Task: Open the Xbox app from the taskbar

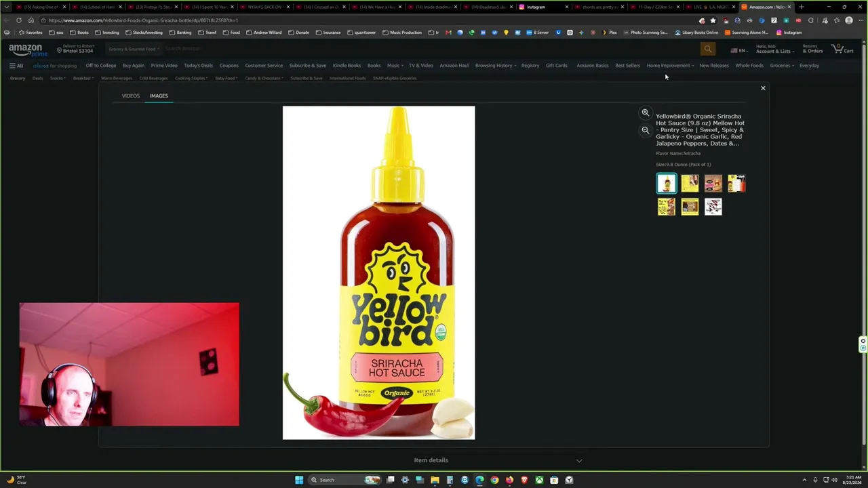Action: (x=539, y=480)
